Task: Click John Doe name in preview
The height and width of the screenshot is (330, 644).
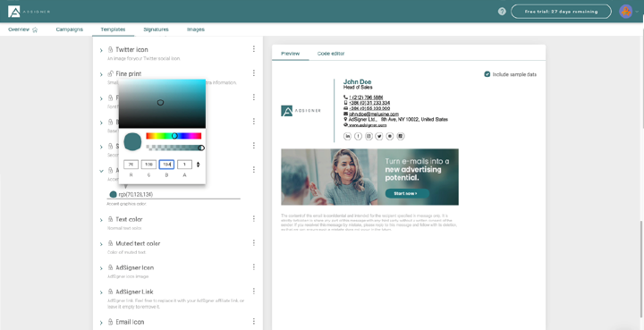Action: click(357, 81)
